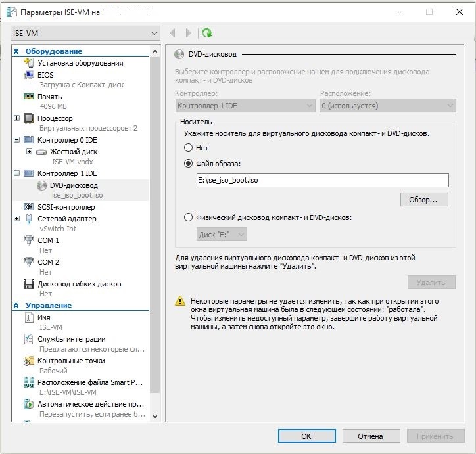
Task: Select COM 1 in hardware list
Action: (48, 240)
